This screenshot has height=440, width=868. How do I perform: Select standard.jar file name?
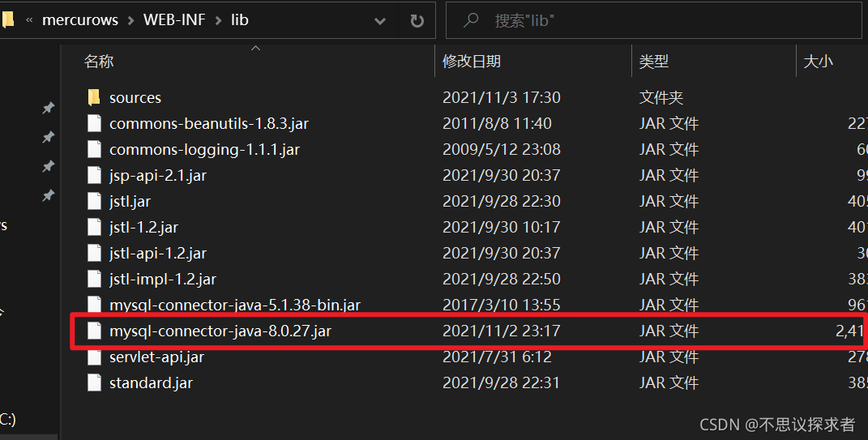pyautogui.click(x=151, y=383)
